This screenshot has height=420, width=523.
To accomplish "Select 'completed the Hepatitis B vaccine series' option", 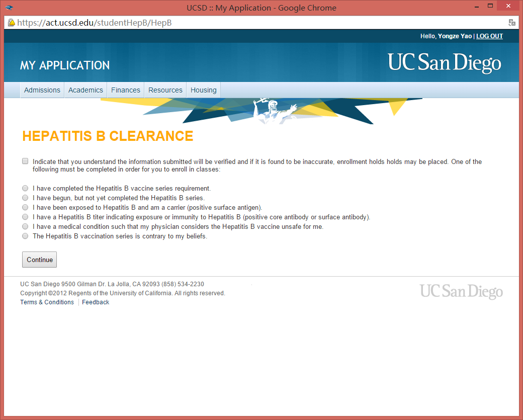I will click(25, 188).
